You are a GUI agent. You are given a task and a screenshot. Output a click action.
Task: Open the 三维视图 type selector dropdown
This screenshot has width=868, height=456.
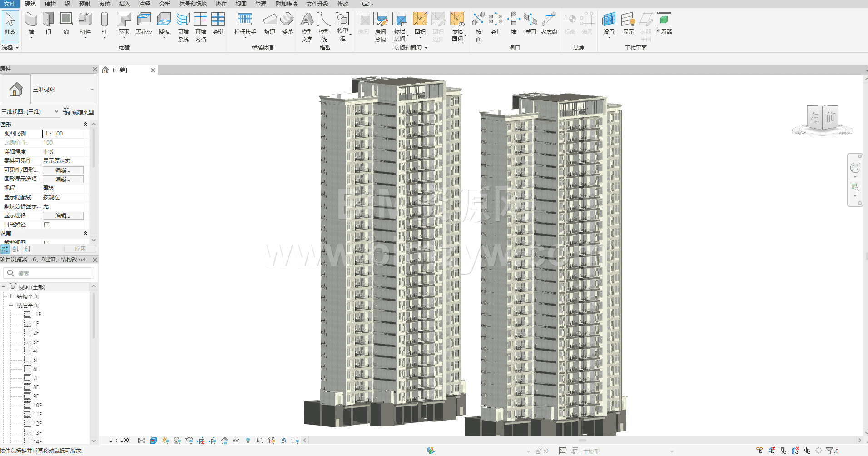point(92,90)
